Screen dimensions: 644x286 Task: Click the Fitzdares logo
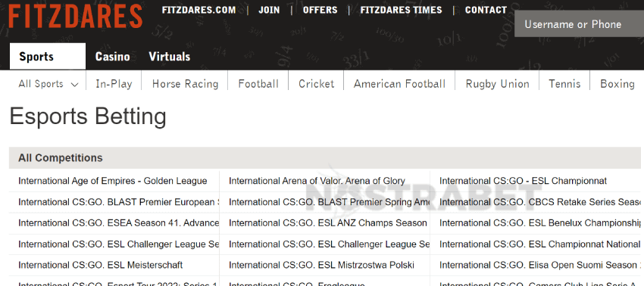coord(75,16)
